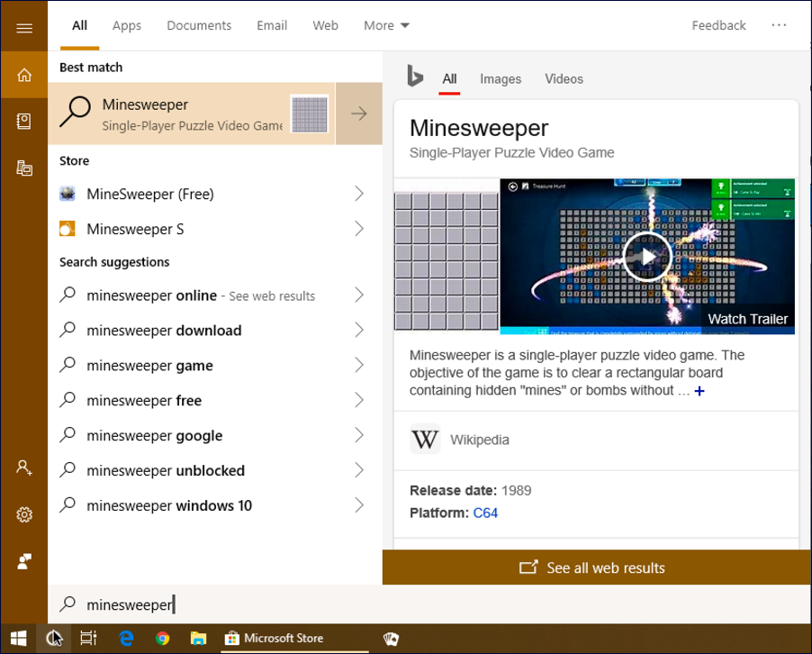Screen dimensions: 812x654
Task: Click the Wikipedia W logo
Action: coord(425,440)
